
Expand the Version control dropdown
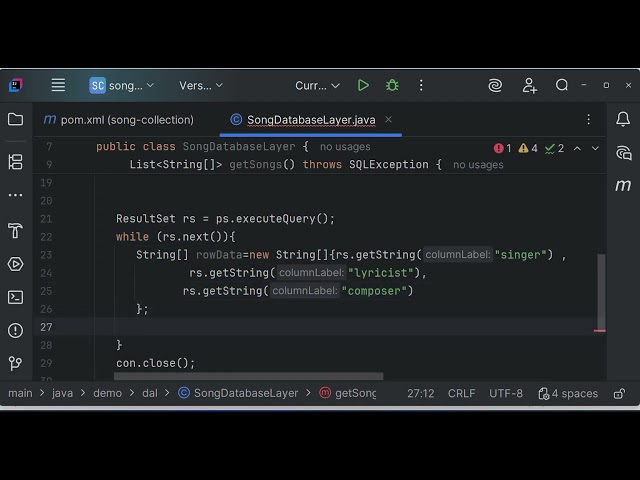(x=202, y=86)
